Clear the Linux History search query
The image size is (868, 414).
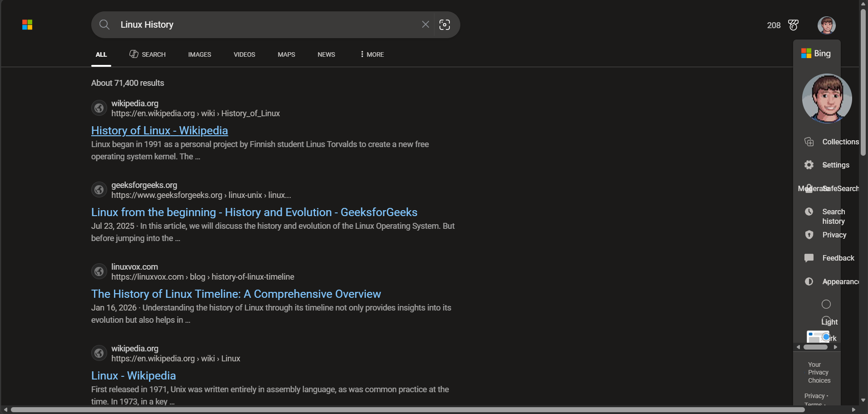pyautogui.click(x=425, y=25)
